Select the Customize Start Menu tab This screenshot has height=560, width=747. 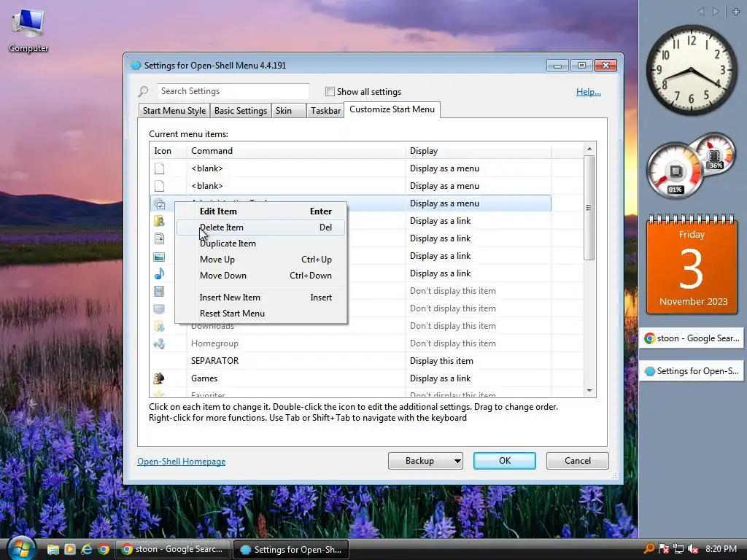[392, 109]
